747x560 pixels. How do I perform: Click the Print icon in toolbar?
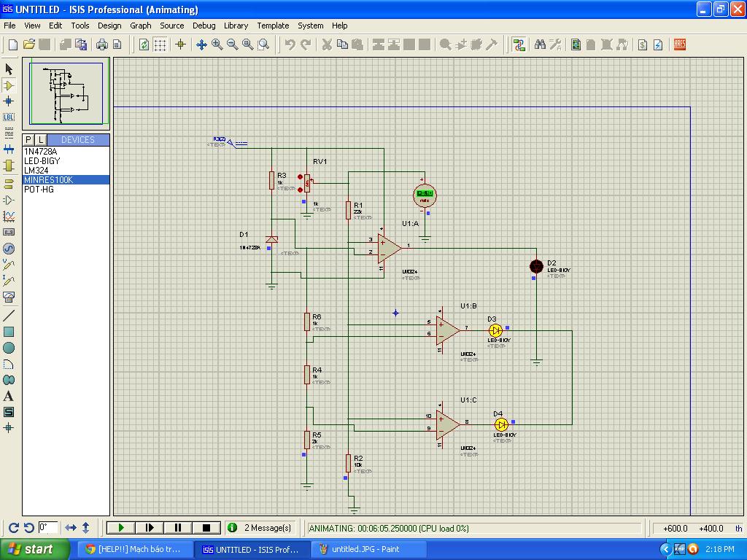coord(102,44)
